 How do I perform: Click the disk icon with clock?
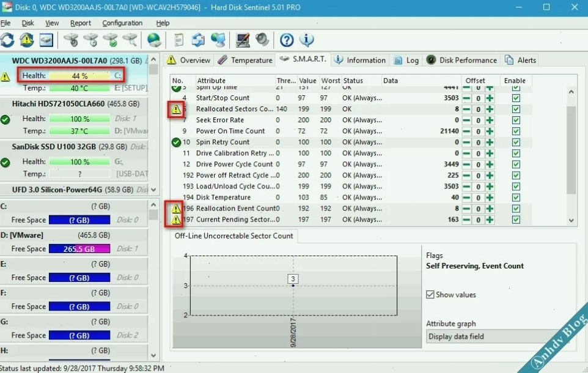coord(90,40)
